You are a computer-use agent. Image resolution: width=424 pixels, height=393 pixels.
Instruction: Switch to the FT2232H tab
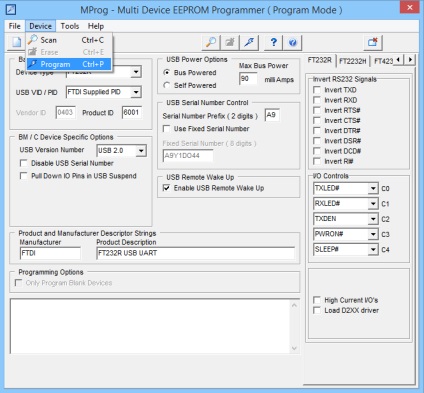[x=353, y=61]
